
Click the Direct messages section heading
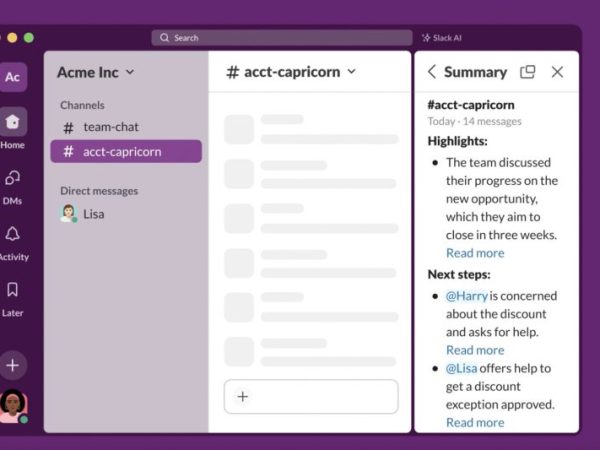click(99, 191)
